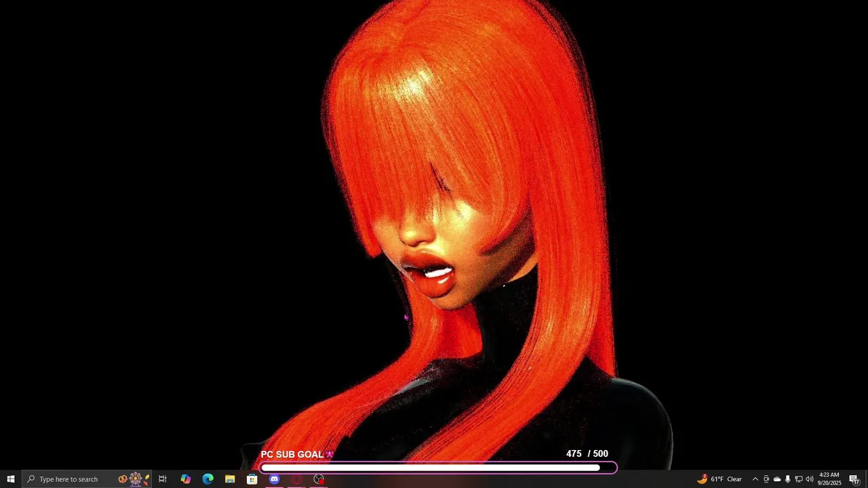Click the PC SUB GOAL progress bar

pos(438,468)
